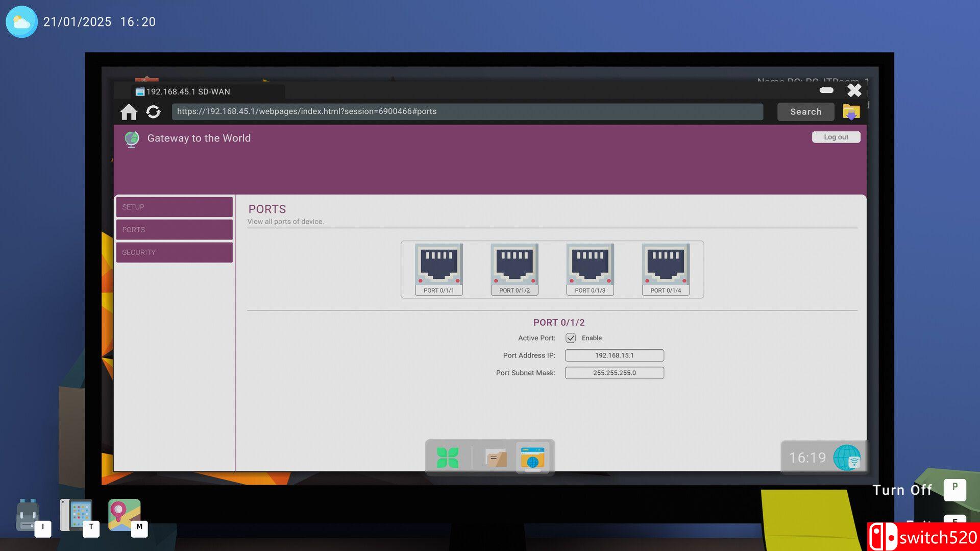
Task: Click the Log out button
Action: [836, 137]
